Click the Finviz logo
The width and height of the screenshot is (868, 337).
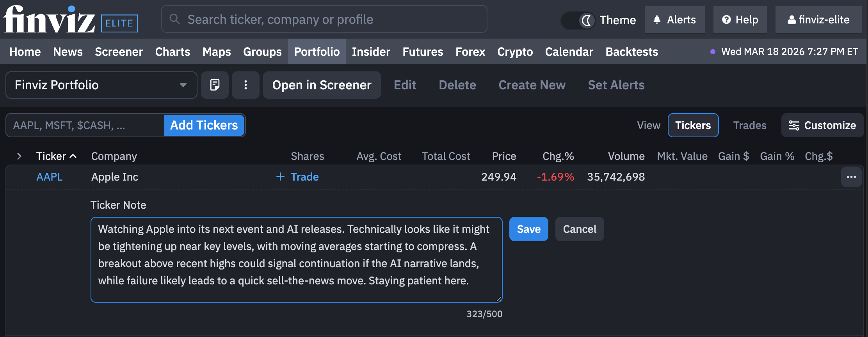click(x=49, y=20)
